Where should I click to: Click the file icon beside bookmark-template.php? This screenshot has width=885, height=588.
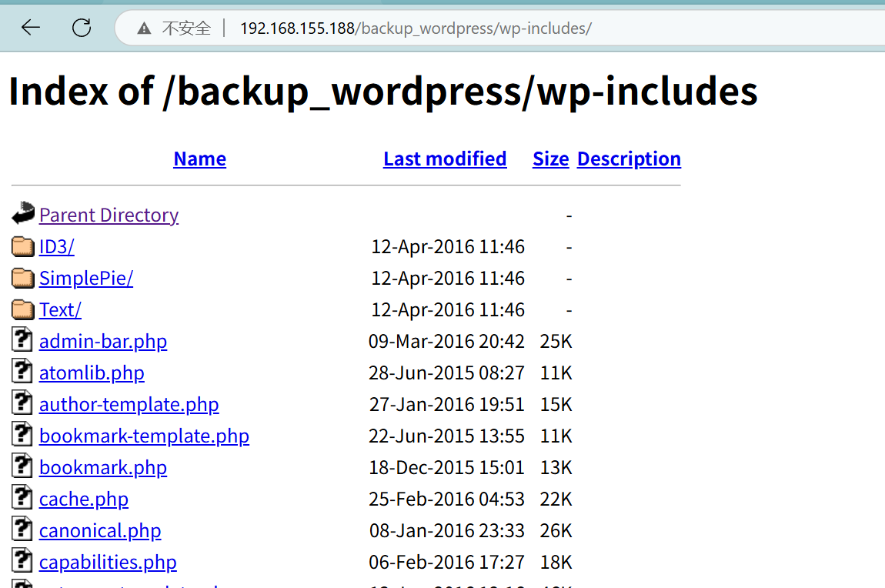pos(22,434)
